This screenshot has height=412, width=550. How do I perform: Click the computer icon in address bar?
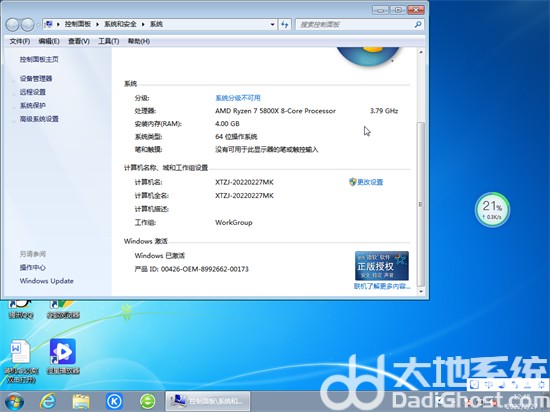(x=49, y=24)
